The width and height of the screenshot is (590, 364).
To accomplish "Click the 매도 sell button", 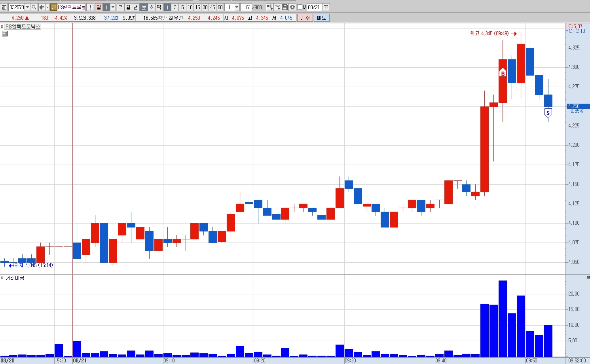I will [322, 18].
